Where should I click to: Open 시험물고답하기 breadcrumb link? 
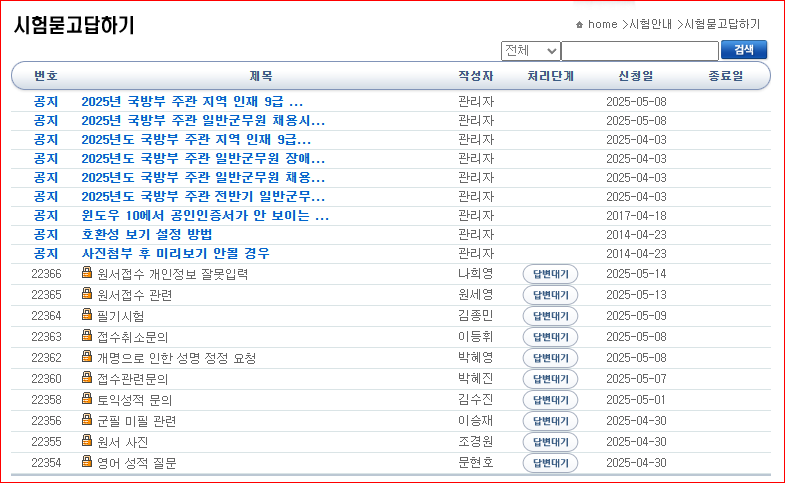click(x=722, y=24)
